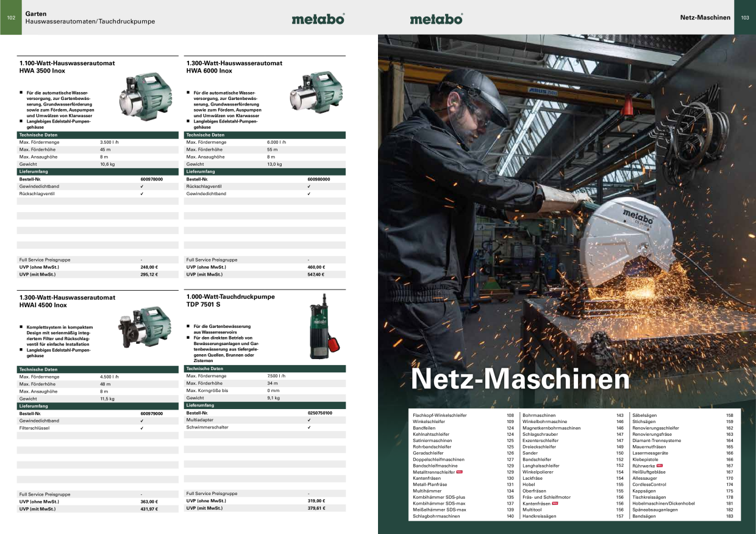
Task: Open index entry Lasermessgeräte
Action: click(650, 453)
